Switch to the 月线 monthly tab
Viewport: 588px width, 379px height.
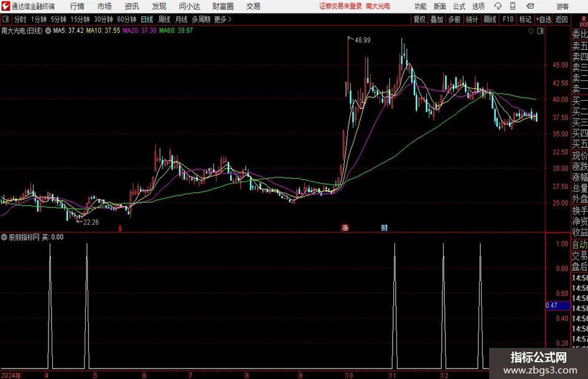(181, 19)
